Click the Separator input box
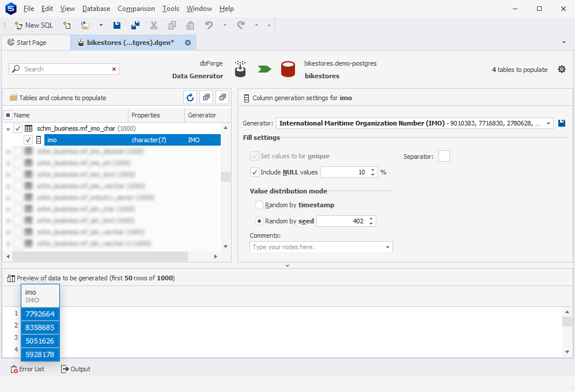This screenshot has height=392, width=575. (x=444, y=156)
